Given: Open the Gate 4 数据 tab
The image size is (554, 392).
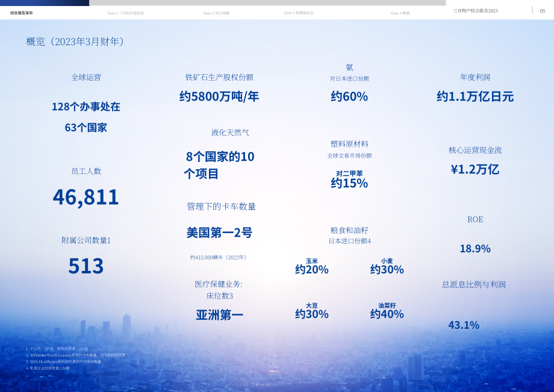Looking at the screenshot, I should tap(400, 13).
